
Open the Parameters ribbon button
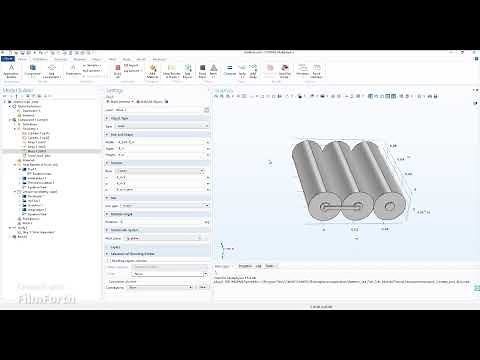pyautogui.click(x=73, y=70)
